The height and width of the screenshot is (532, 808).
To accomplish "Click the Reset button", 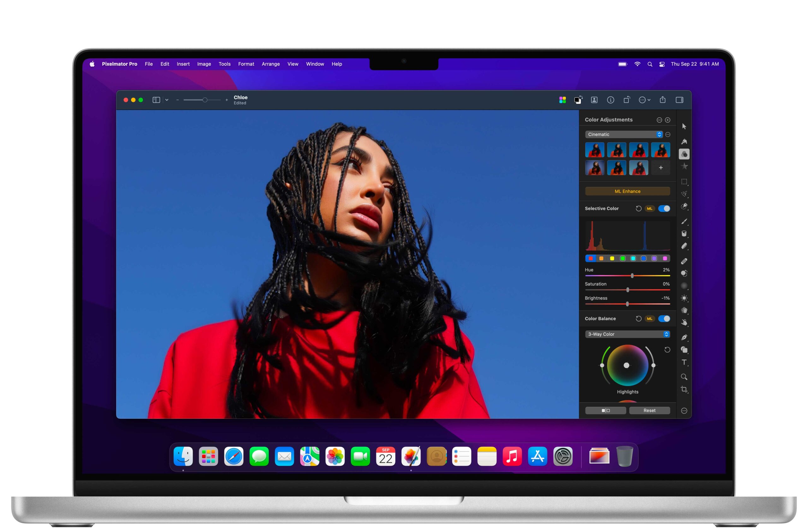I will (649, 411).
